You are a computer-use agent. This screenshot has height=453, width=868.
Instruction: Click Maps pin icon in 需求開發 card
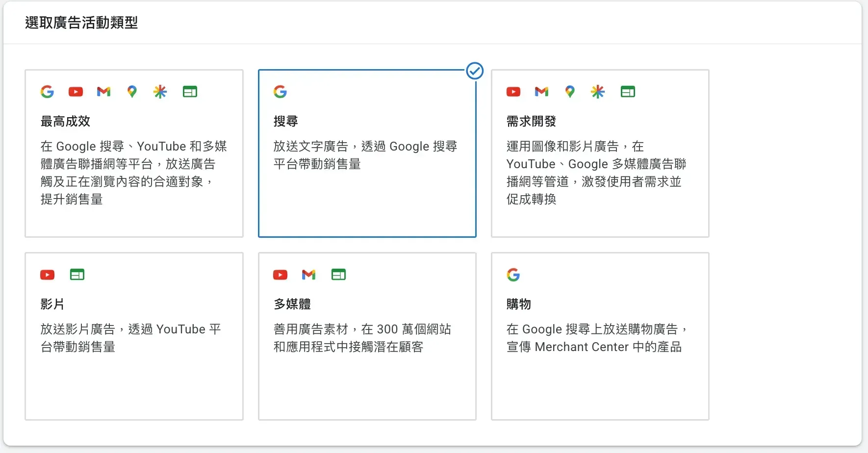[x=570, y=92]
